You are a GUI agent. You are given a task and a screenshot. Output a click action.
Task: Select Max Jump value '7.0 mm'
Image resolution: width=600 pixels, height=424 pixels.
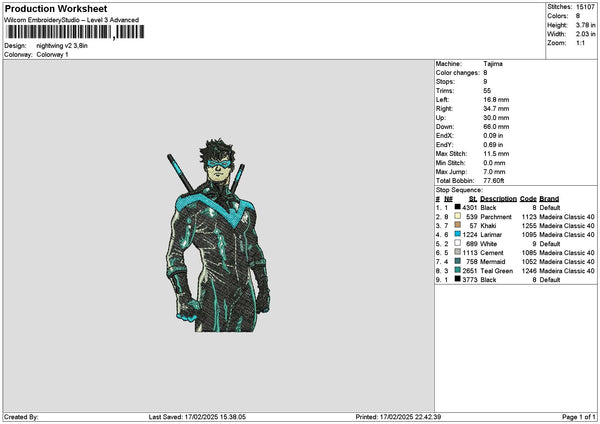coord(494,172)
